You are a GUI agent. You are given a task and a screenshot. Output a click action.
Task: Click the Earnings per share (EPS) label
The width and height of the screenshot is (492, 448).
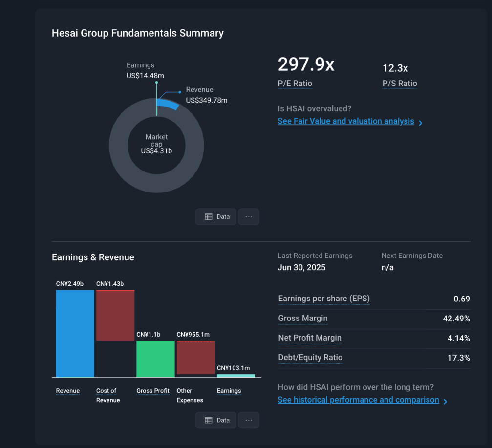[x=324, y=299]
